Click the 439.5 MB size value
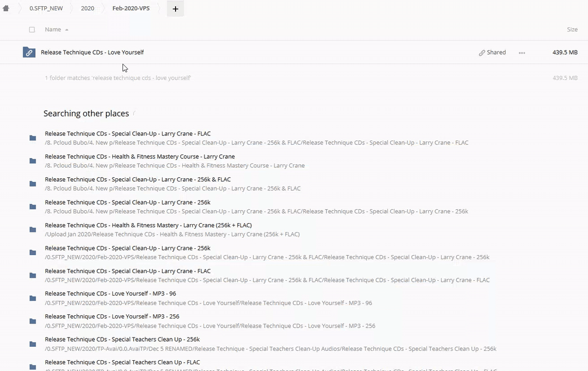588x371 pixels. [565, 52]
